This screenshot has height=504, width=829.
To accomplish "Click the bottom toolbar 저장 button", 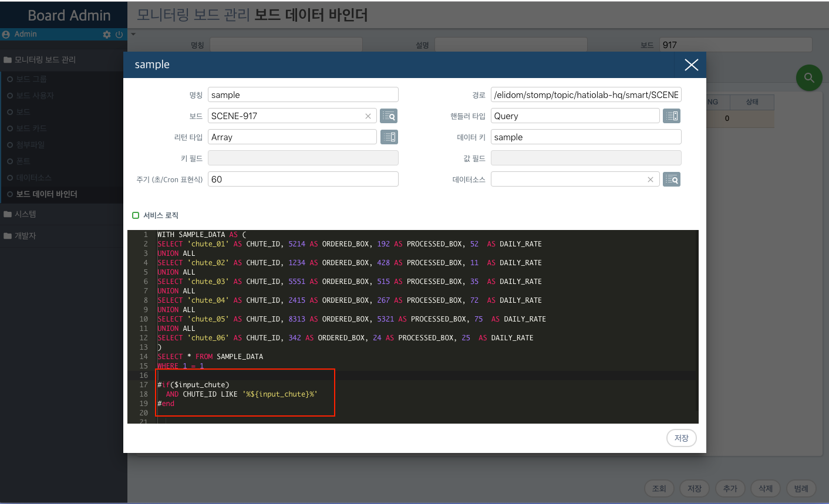I will (695, 488).
